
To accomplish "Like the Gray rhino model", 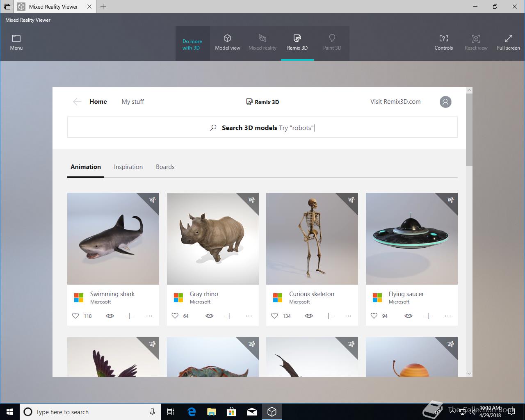I will [175, 316].
